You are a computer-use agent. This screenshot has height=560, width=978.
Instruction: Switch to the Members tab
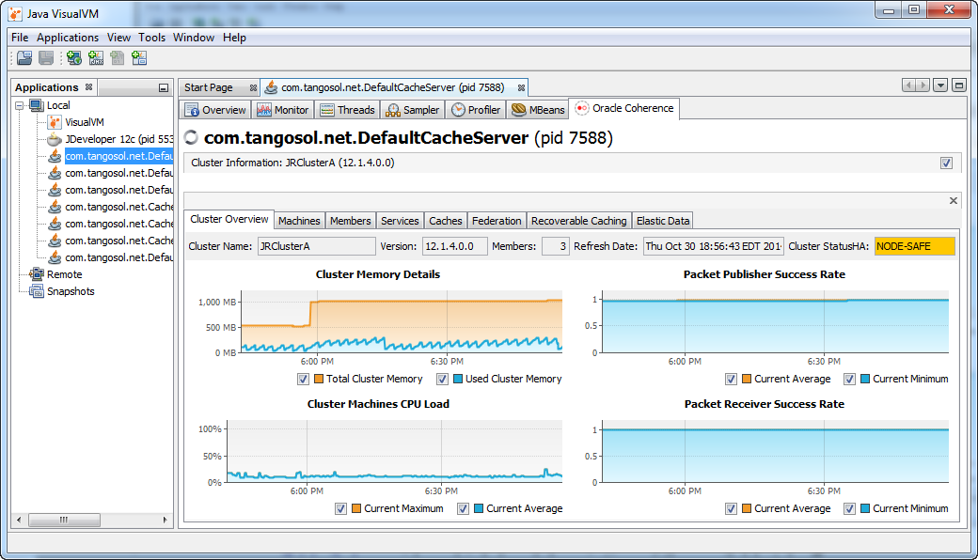(351, 221)
